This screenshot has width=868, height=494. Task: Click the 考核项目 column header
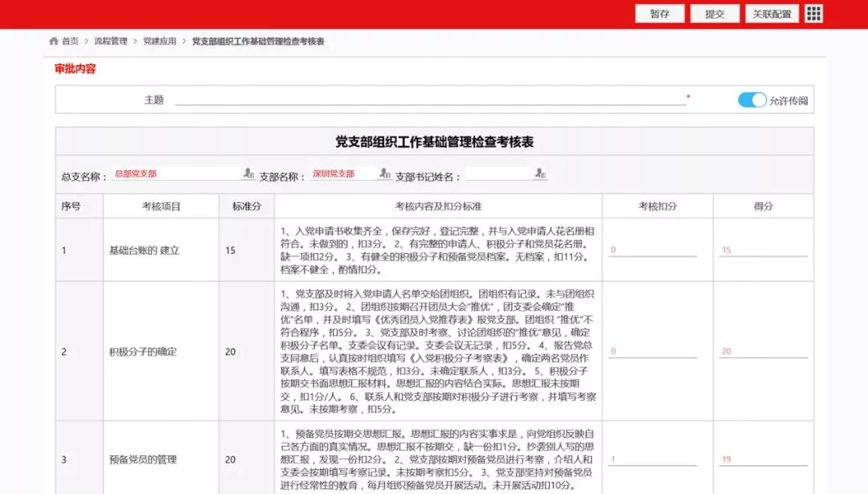[161, 206]
